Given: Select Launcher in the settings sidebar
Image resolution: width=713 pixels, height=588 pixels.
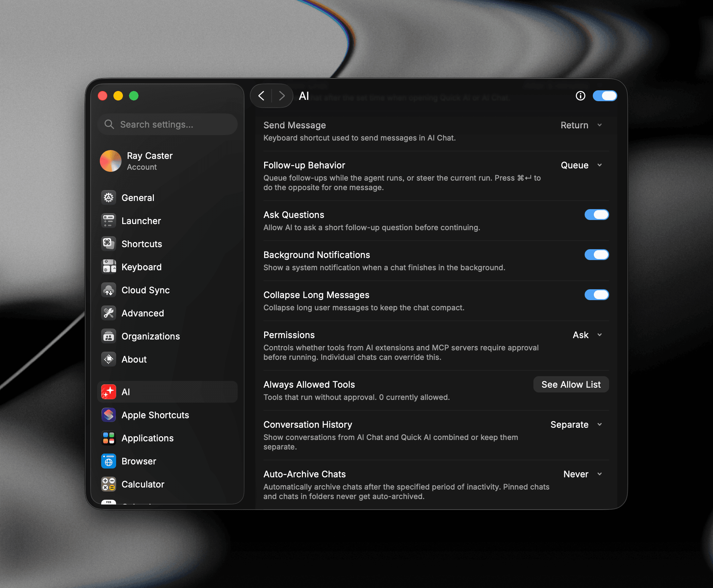Looking at the screenshot, I should [167, 221].
